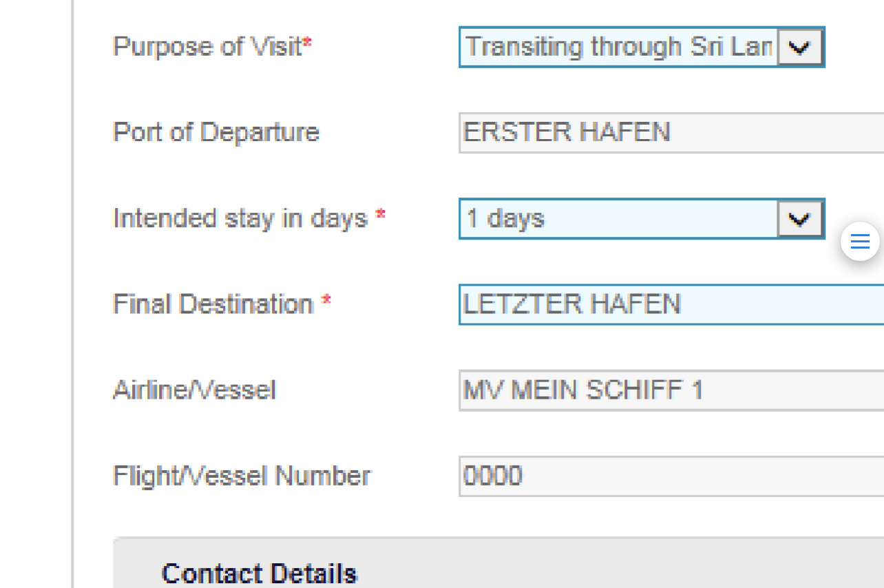884x588 pixels.
Task: Click the '1 days' selection box
Action: click(x=618, y=219)
